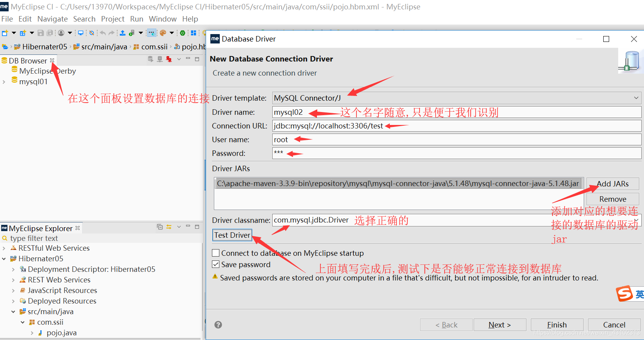This screenshot has width=644, height=340.
Task: Click the Password input field
Action: [457, 153]
